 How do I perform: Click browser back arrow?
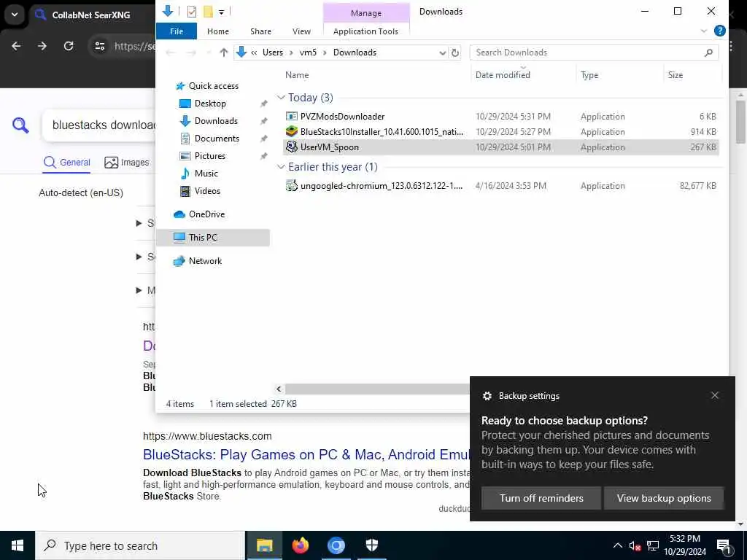16,46
